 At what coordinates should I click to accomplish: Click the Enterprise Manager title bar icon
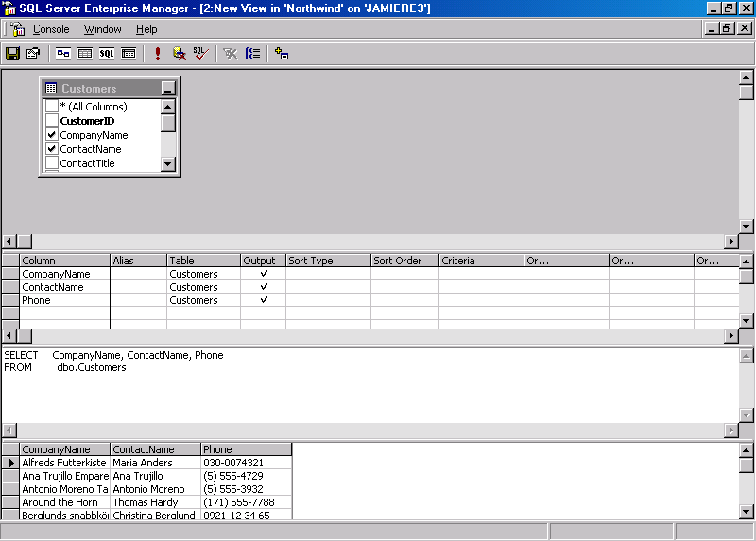(x=9, y=8)
